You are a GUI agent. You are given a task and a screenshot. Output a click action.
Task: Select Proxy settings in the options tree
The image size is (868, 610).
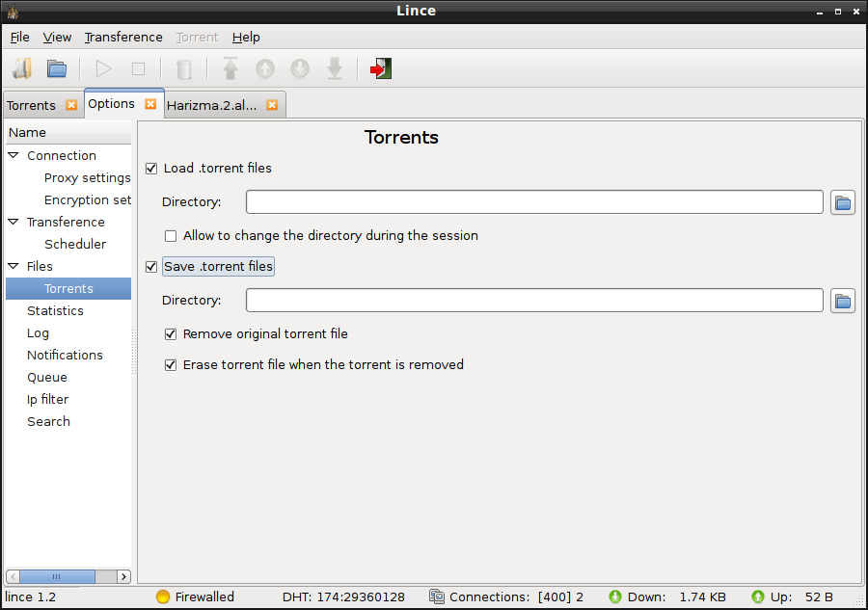(x=88, y=177)
